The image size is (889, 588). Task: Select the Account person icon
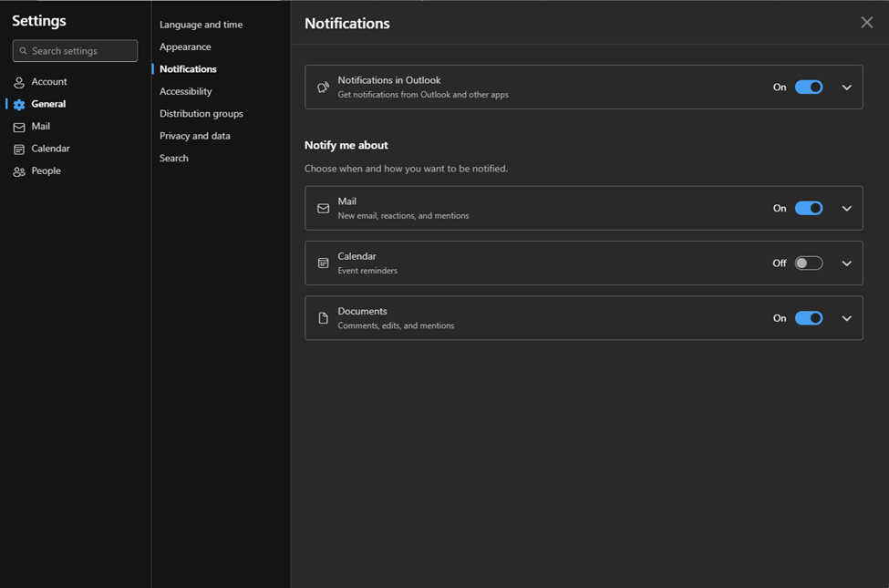18,81
